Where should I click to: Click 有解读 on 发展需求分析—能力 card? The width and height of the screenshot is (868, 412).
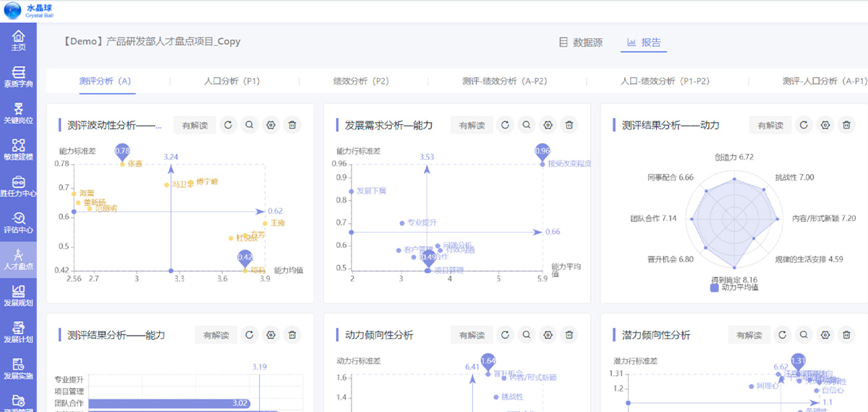point(472,125)
